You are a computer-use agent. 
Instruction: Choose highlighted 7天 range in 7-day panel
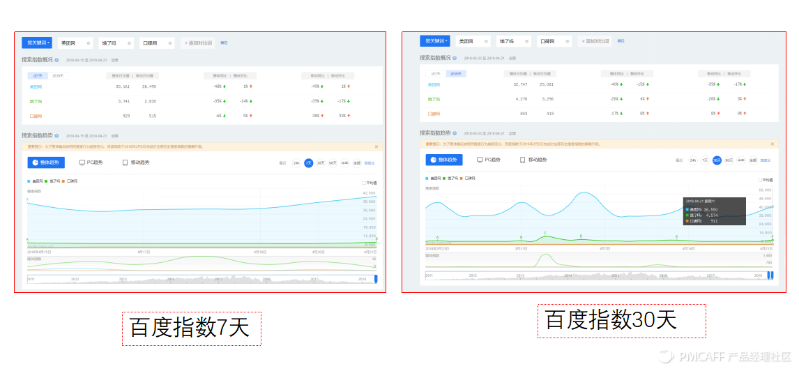[308, 163]
